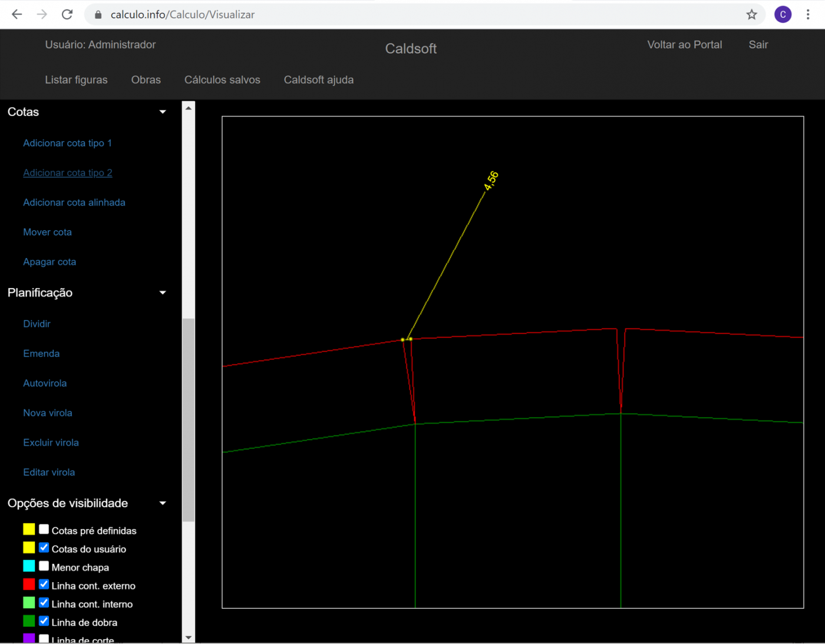This screenshot has width=825, height=644.
Task: Disable Linha de dobra checkbox
Action: (44, 621)
